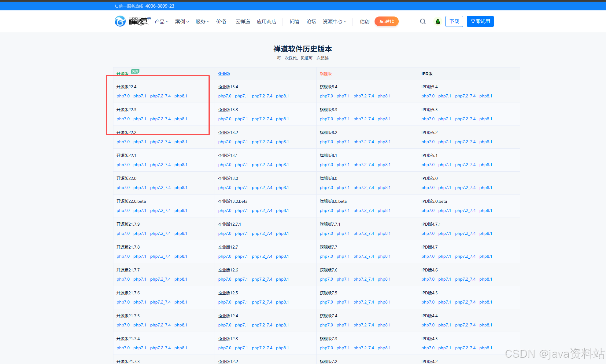The width and height of the screenshot is (606, 364).
Task: Download php8.1 for 开源版22.4
Action: [x=181, y=96]
